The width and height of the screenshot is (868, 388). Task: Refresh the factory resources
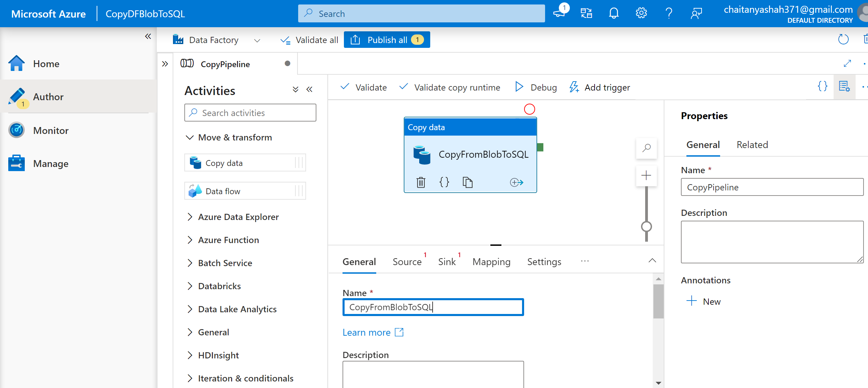[x=843, y=39]
